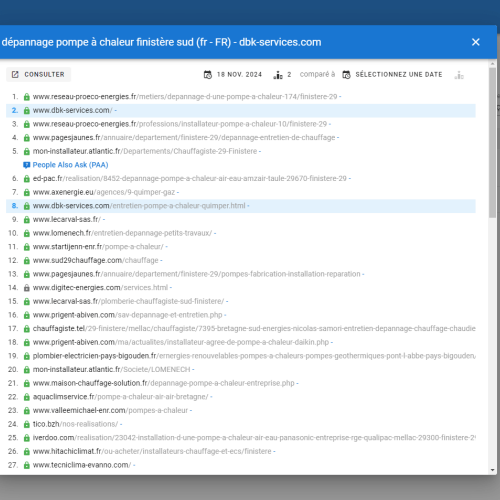Open result 5 mon-installateur.atlantic.fr Chauffagiste link
500x500 pixels.
(x=145, y=151)
